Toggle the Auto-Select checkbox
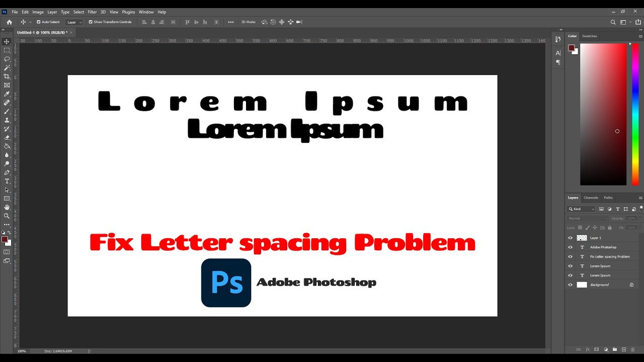 [39, 22]
